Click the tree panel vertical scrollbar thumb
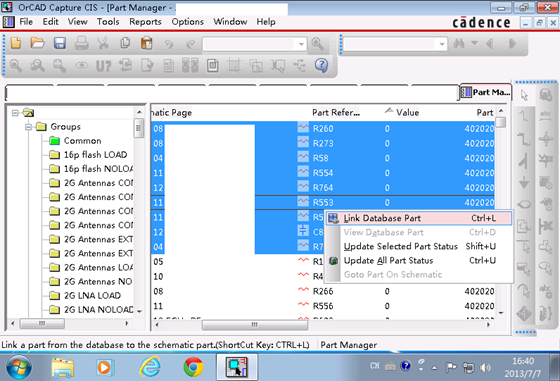560x381 pixels. click(139, 128)
